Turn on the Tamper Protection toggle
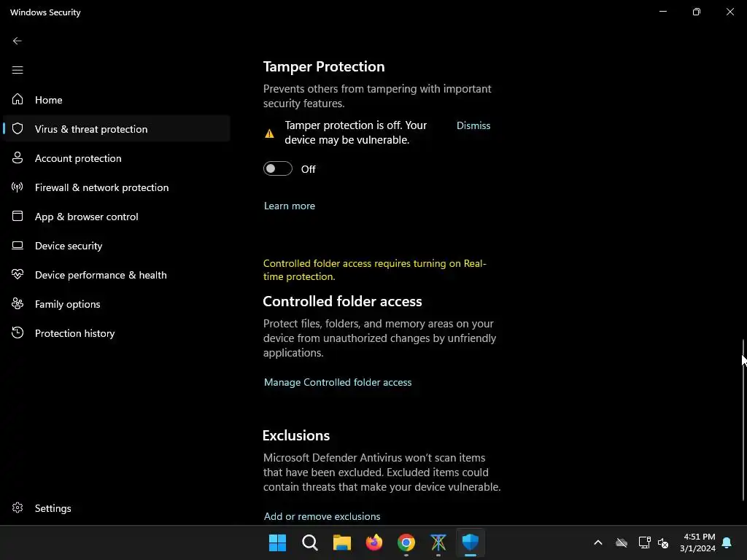The height and width of the screenshot is (560, 747). click(x=278, y=168)
